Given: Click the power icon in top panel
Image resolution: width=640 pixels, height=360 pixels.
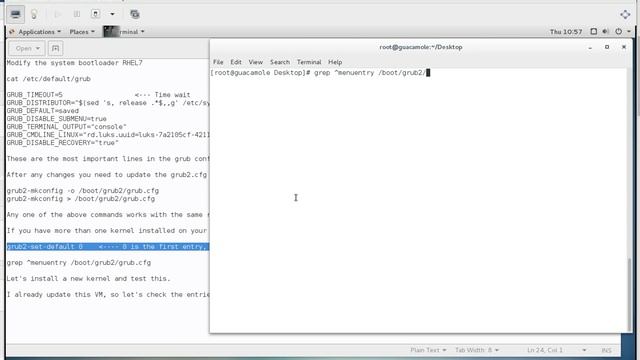Looking at the screenshot, I should tap(618, 31).
